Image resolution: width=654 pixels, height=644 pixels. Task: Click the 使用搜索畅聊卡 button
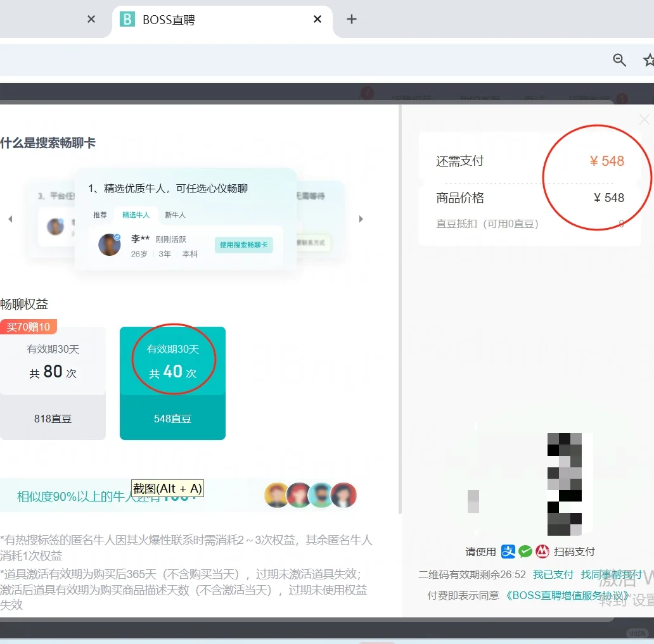[x=244, y=244]
